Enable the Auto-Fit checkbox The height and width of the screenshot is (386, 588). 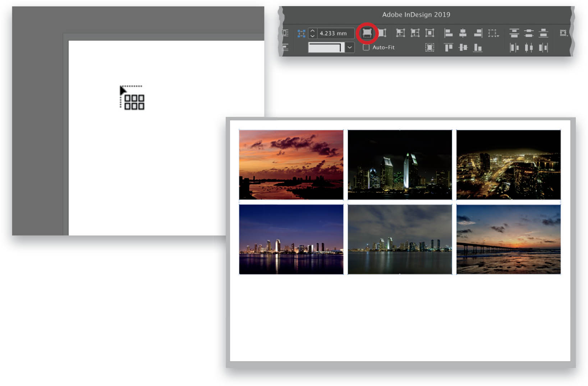tap(366, 47)
